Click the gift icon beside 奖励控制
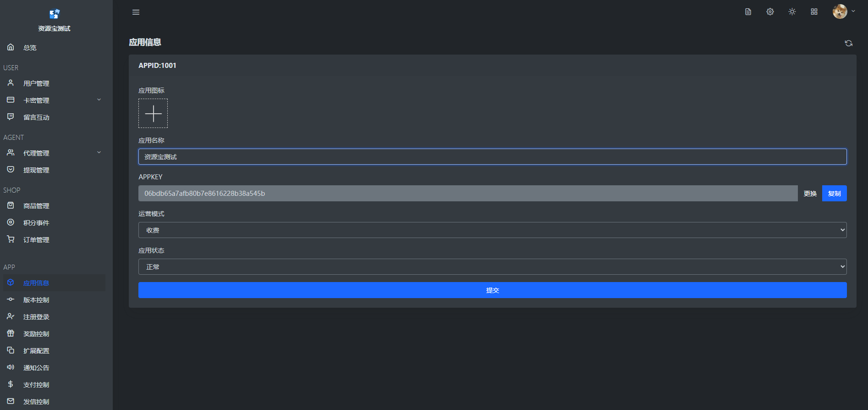 pyautogui.click(x=11, y=333)
